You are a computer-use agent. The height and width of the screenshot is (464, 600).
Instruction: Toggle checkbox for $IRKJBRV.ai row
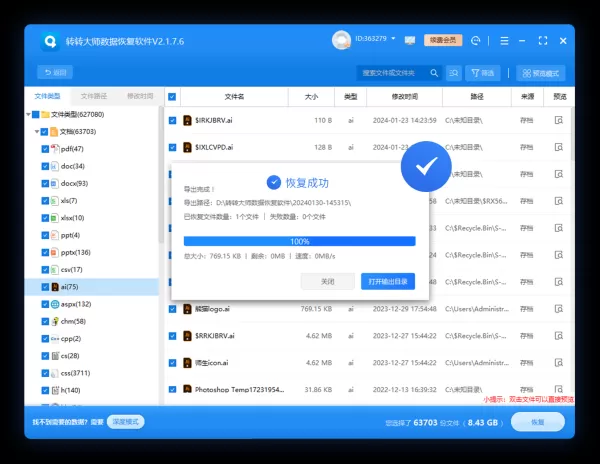tap(173, 120)
